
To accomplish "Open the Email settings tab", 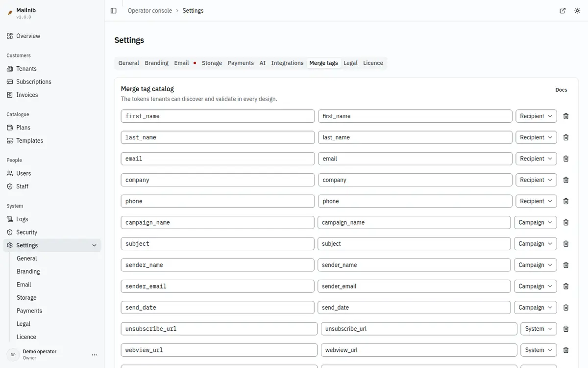I will tap(185, 63).
